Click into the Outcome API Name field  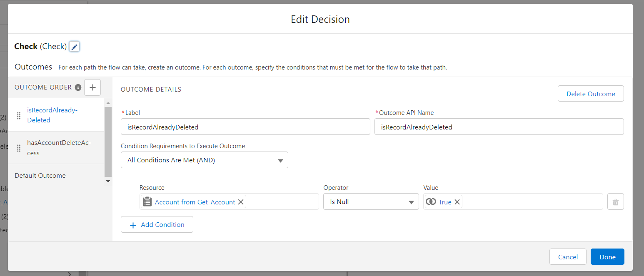point(499,127)
